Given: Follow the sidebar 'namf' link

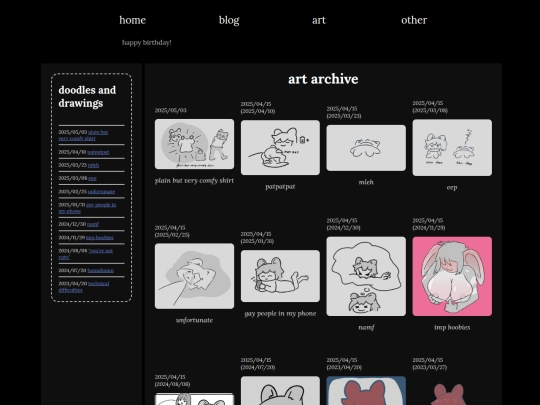Looking at the screenshot, I should pos(93,224).
